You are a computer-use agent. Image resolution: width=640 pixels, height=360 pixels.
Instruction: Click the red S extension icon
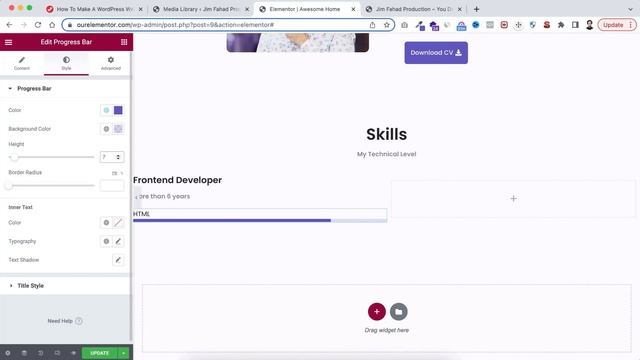(547, 25)
